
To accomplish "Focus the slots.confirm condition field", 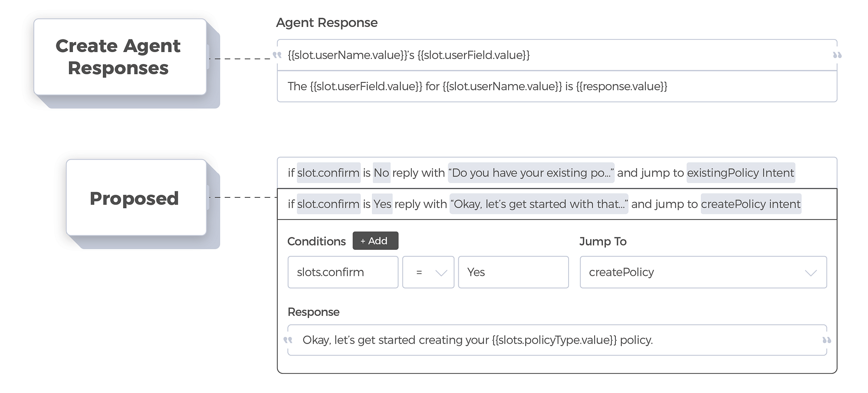I will 342,272.
